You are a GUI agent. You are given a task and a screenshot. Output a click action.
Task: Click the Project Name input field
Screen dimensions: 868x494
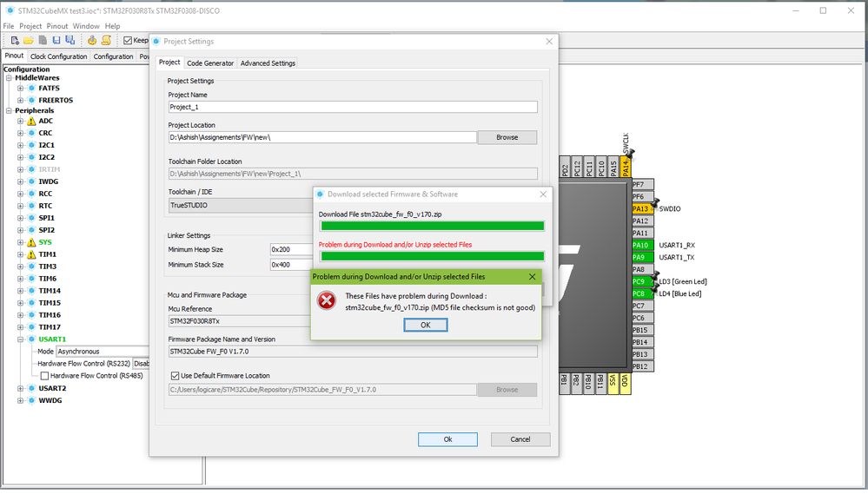click(x=353, y=108)
